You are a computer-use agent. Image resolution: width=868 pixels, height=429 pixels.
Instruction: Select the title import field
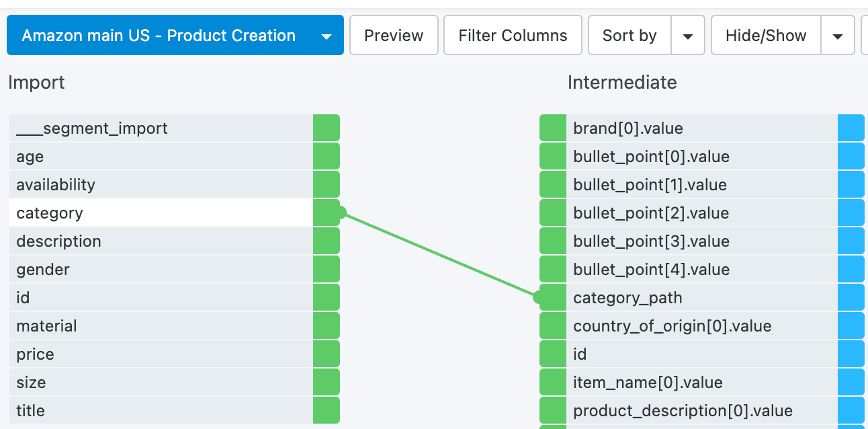tap(161, 411)
